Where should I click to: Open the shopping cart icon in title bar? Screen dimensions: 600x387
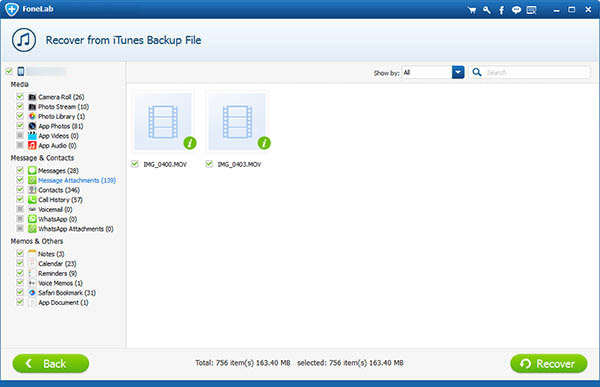tap(472, 10)
